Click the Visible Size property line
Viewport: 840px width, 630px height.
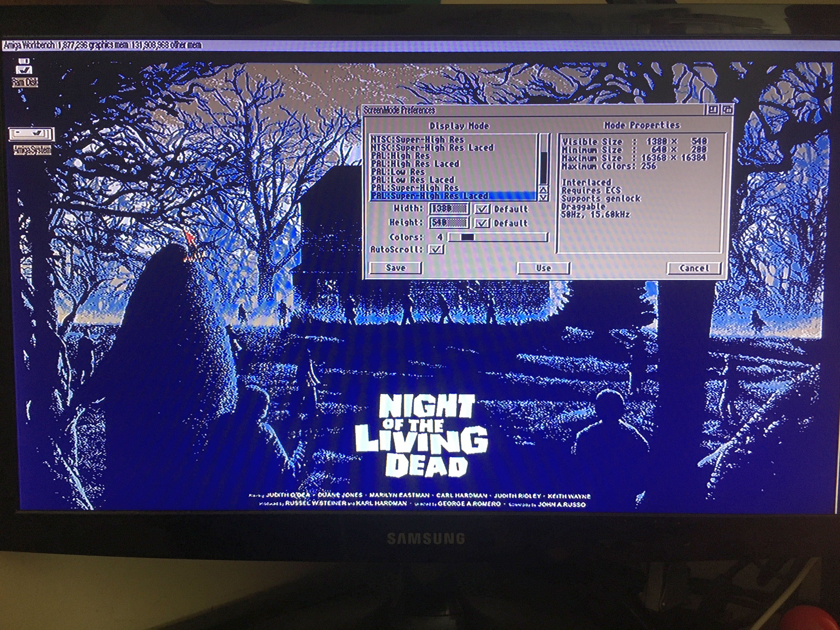634,142
